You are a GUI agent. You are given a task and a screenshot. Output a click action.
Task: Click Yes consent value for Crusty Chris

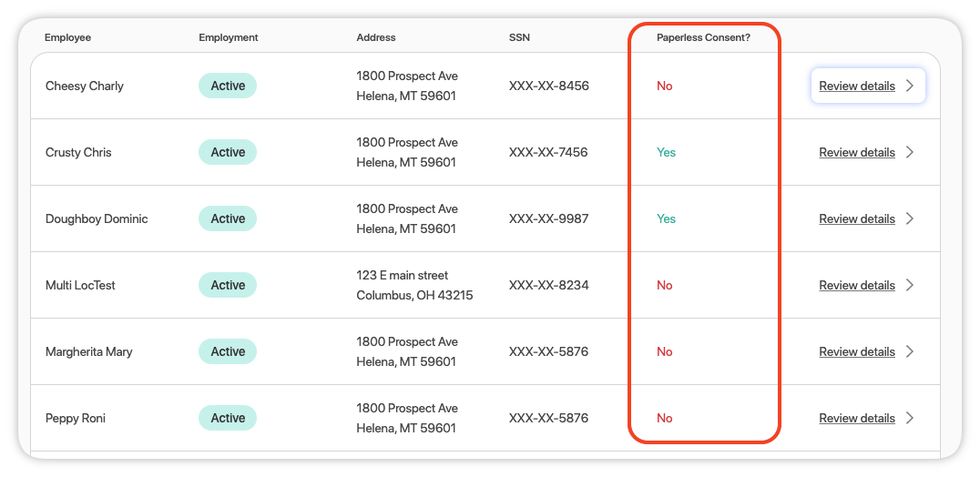click(667, 153)
